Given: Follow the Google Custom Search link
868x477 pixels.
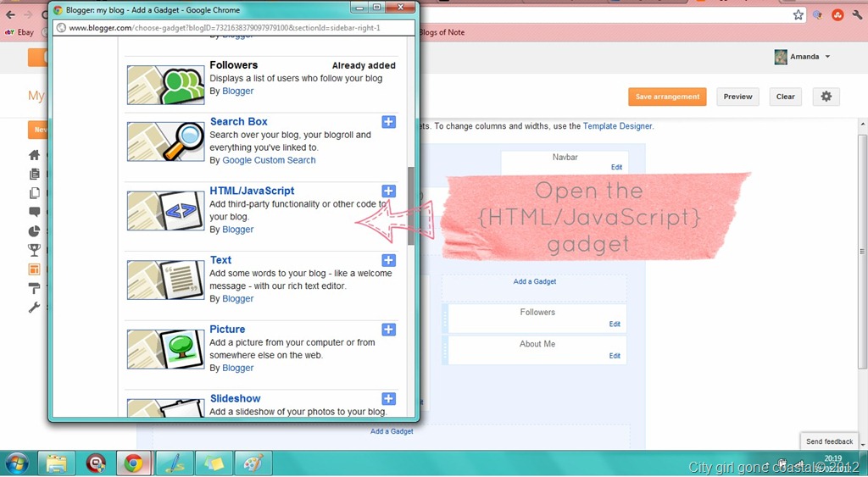Looking at the screenshot, I should [x=269, y=160].
